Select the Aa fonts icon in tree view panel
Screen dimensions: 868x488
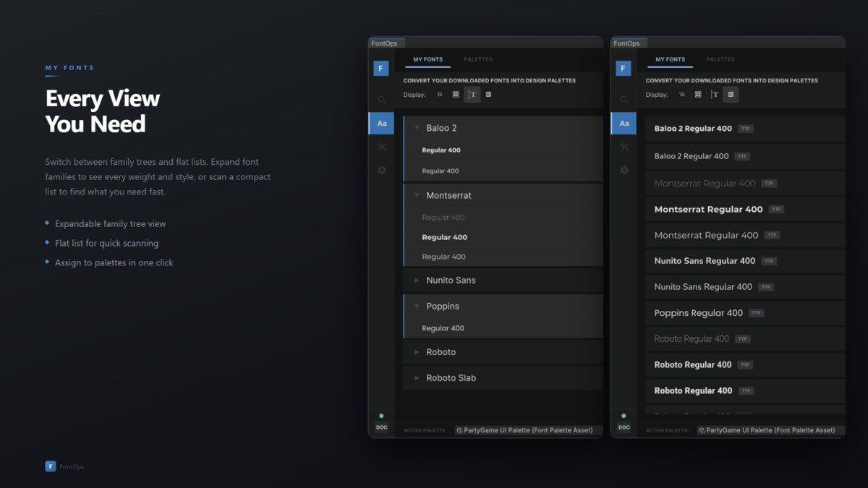(x=381, y=124)
